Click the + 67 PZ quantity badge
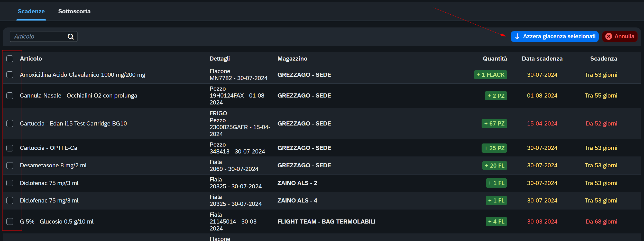 pos(494,123)
